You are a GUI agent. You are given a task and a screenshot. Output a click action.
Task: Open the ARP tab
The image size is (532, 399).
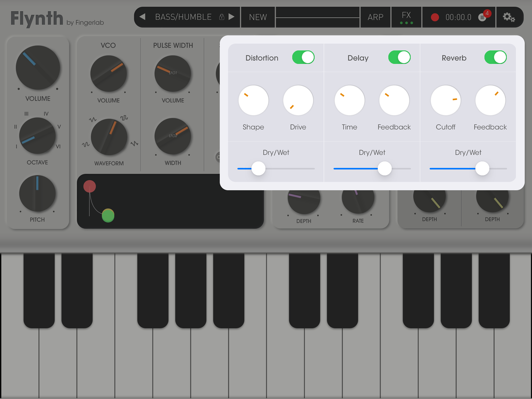coord(375,17)
